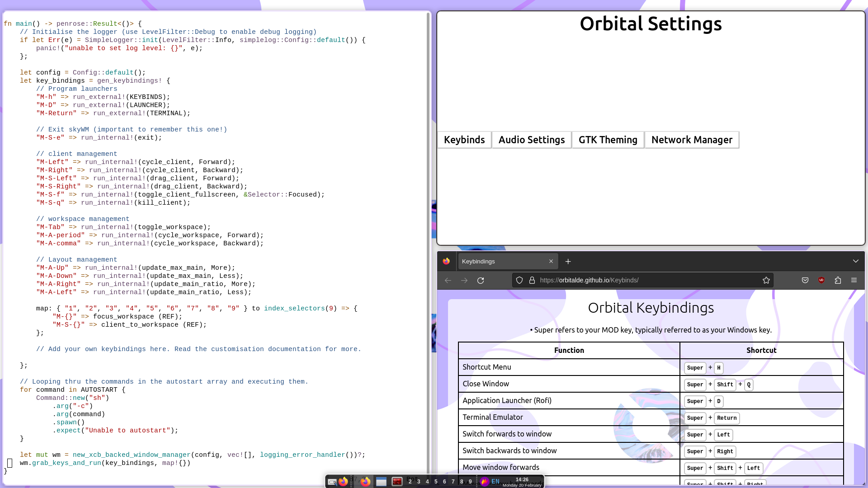Bookmark this page with the star icon
This screenshot has height=488, width=868.
(x=766, y=281)
